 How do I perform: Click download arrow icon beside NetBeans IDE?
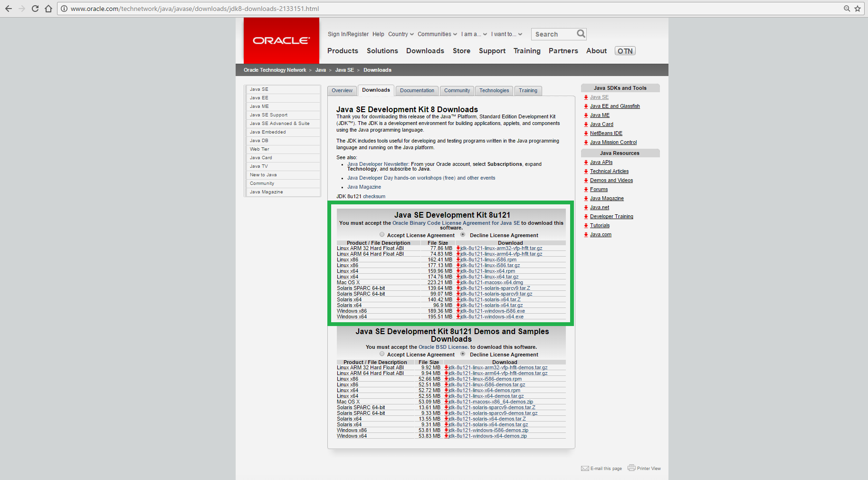[586, 134]
